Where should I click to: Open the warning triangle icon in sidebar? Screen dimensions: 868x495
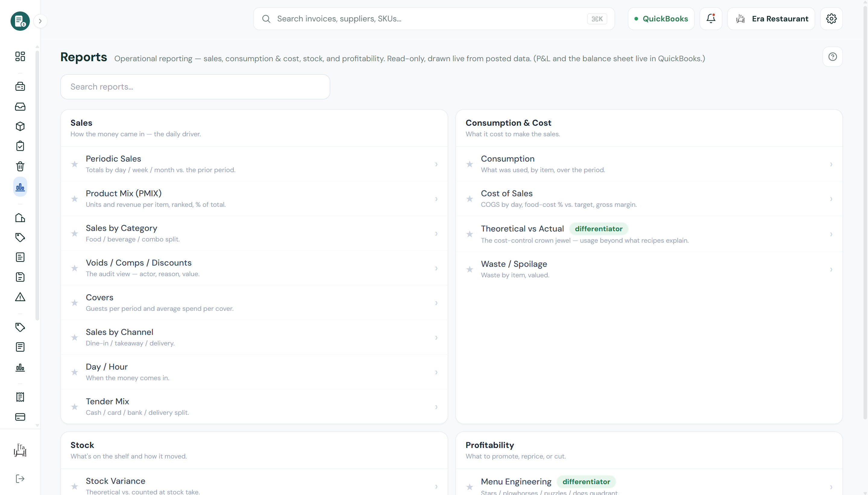point(20,297)
